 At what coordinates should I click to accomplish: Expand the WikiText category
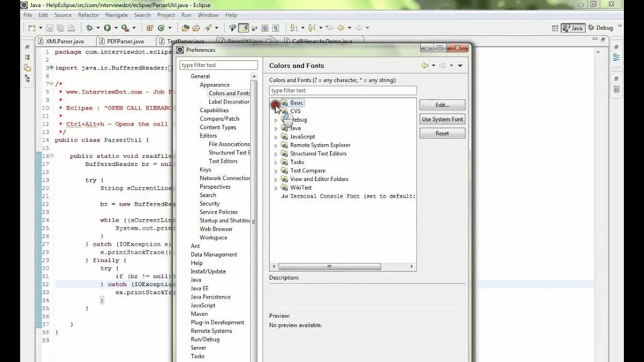276,188
